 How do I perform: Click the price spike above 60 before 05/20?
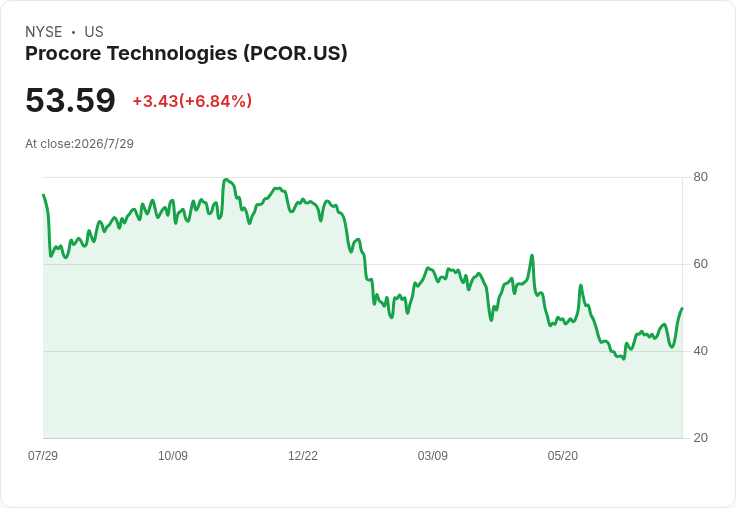tap(532, 255)
